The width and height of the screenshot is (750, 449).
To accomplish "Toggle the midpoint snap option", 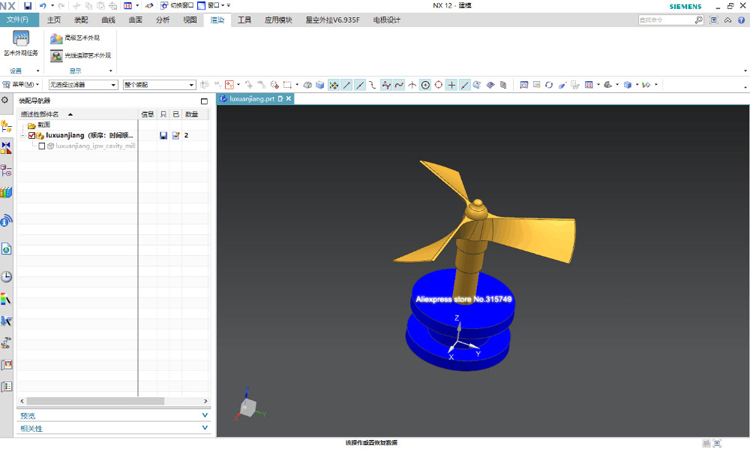I will 360,85.
